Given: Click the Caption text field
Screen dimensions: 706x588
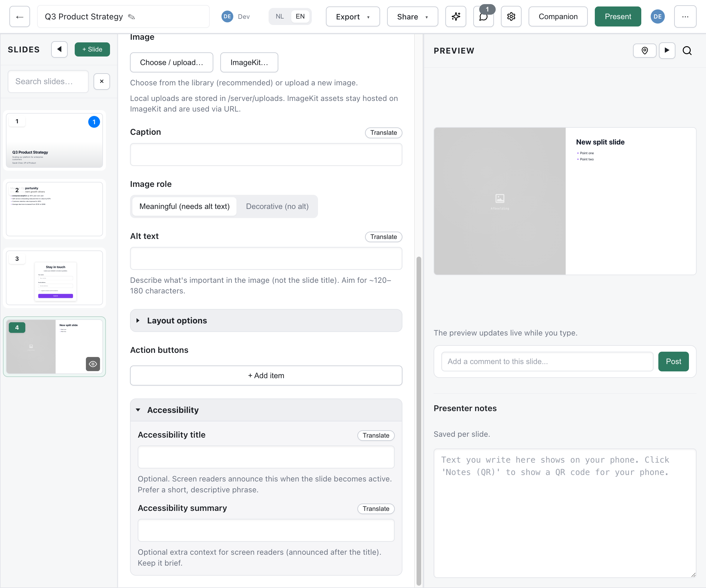Looking at the screenshot, I should pyautogui.click(x=266, y=155).
